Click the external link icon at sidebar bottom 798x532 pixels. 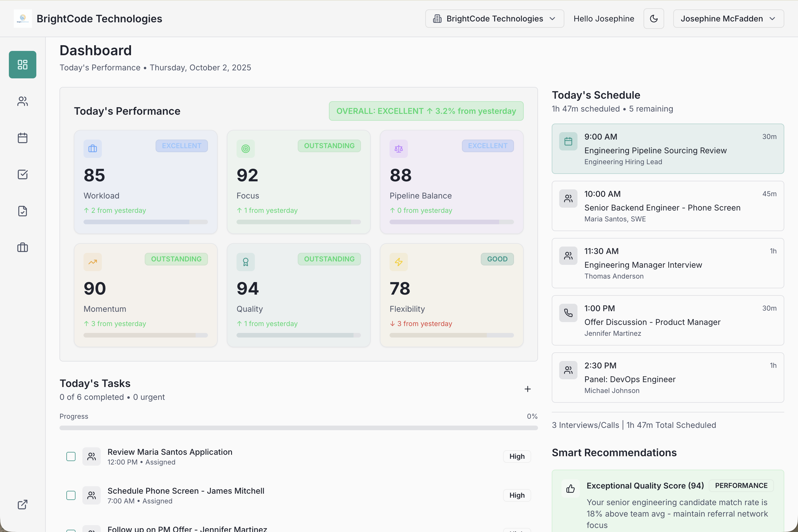pos(22,505)
